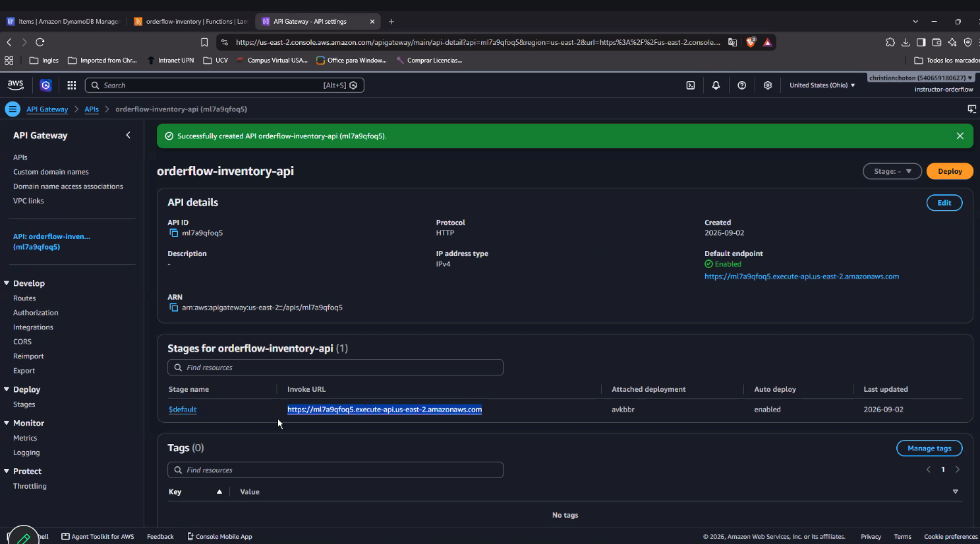Open Throttling in the sidebar
Viewport: 980px width, 544px height.
30,486
